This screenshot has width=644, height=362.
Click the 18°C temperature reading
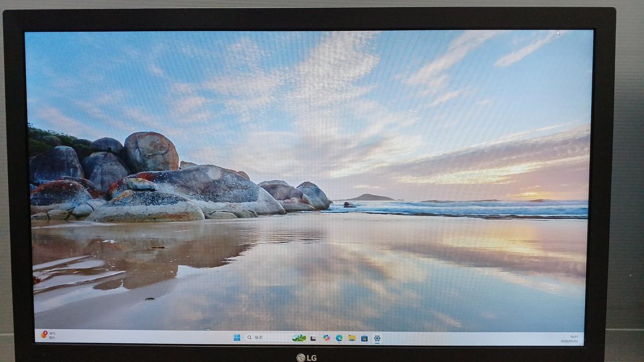pos(52,333)
